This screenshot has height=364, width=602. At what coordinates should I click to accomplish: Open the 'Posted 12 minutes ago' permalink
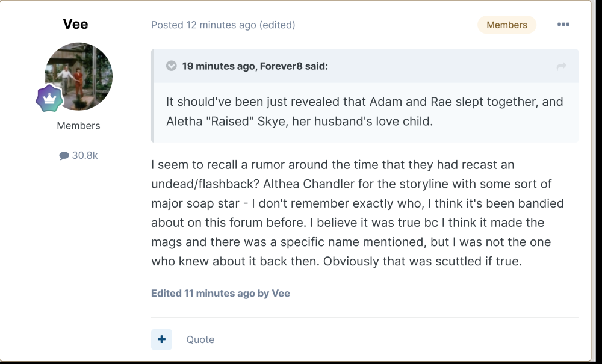[x=203, y=25]
